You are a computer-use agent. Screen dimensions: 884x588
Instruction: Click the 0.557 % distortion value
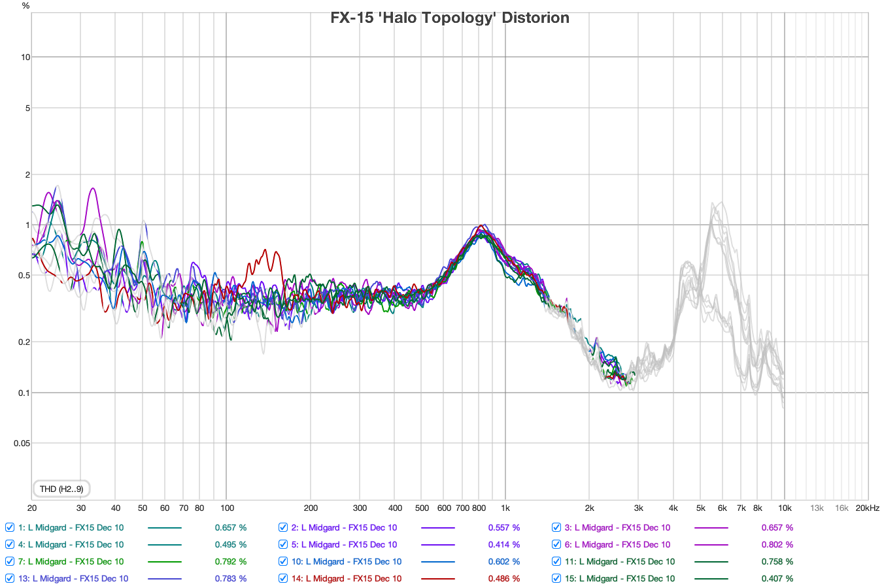pos(504,527)
